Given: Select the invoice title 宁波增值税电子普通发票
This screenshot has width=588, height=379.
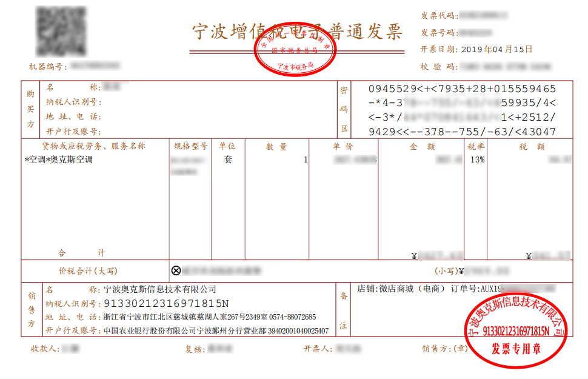Looking at the screenshot, I should pos(297,31).
